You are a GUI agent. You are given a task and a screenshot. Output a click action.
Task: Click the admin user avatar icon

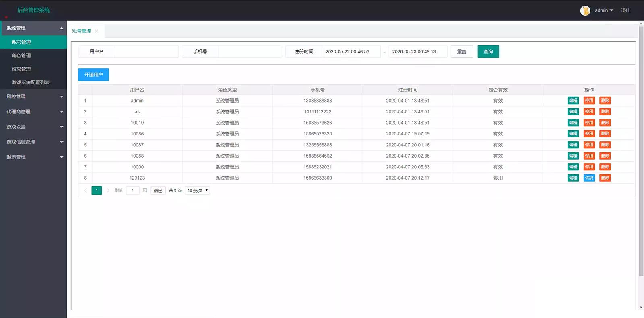tap(585, 10)
